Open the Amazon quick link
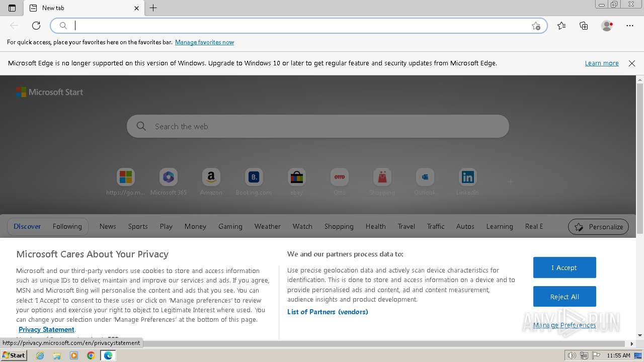This screenshot has width=644, height=362. pyautogui.click(x=211, y=182)
